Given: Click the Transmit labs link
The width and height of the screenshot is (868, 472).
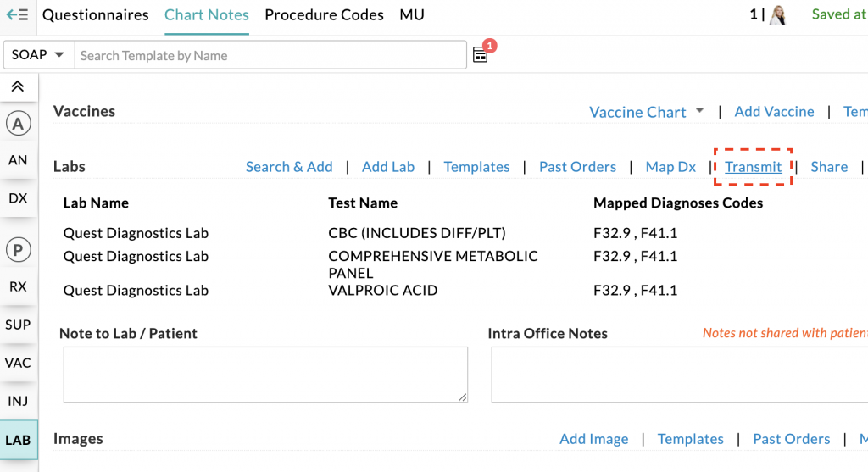Looking at the screenshot, I should (x=753, y=167).
